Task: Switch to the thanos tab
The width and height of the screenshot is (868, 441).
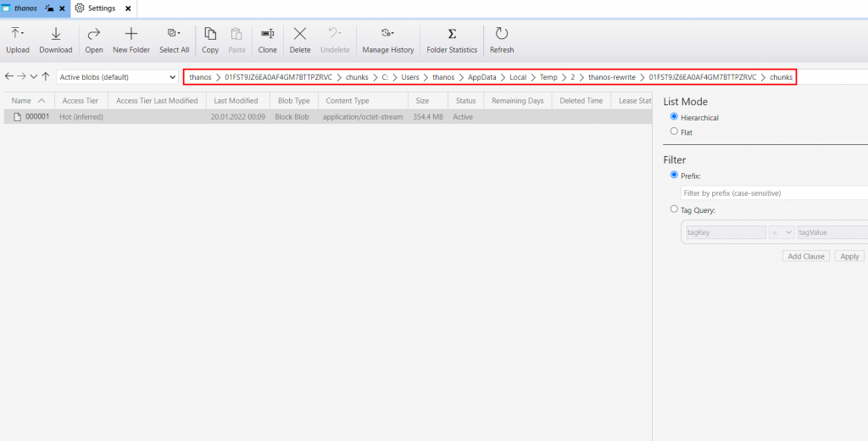Action: click(x=25, y=8)
